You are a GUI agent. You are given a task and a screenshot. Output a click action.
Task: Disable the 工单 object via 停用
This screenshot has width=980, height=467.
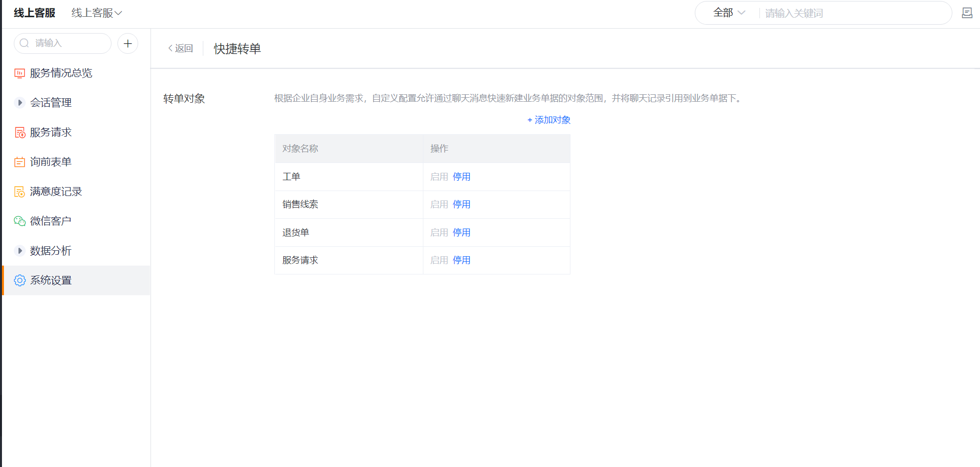click(x=461, y=177)
